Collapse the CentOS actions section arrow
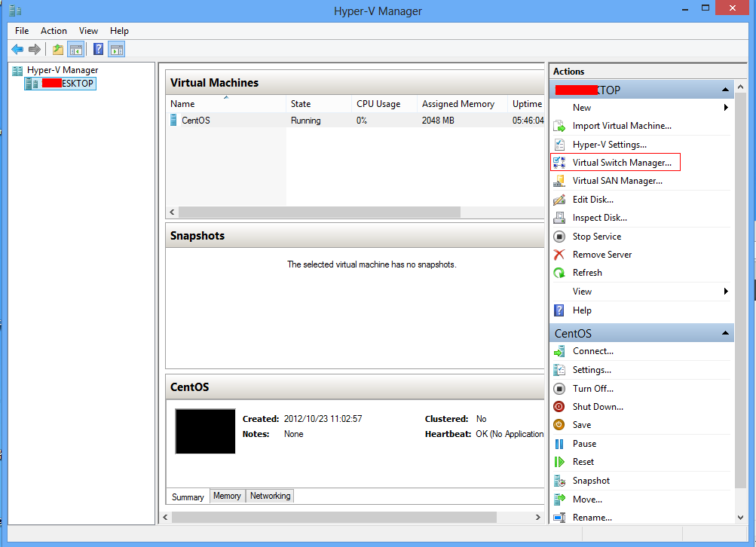This screenshot has height=547, width=756. point(724,334)
